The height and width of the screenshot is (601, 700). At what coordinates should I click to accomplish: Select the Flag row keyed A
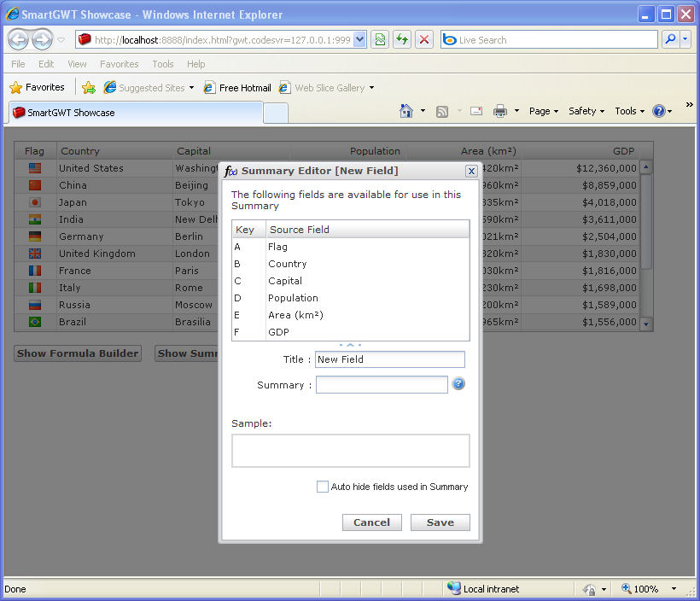(x=351, y=247)
